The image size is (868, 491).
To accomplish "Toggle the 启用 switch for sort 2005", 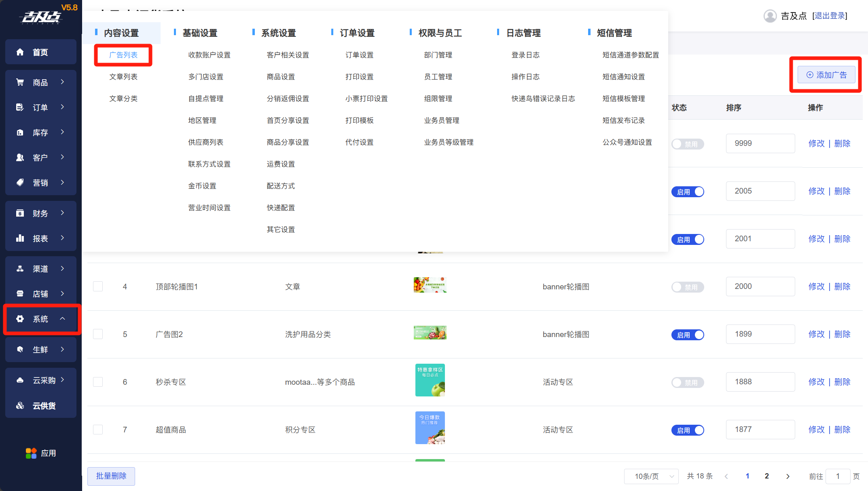I will click(688, 192).
